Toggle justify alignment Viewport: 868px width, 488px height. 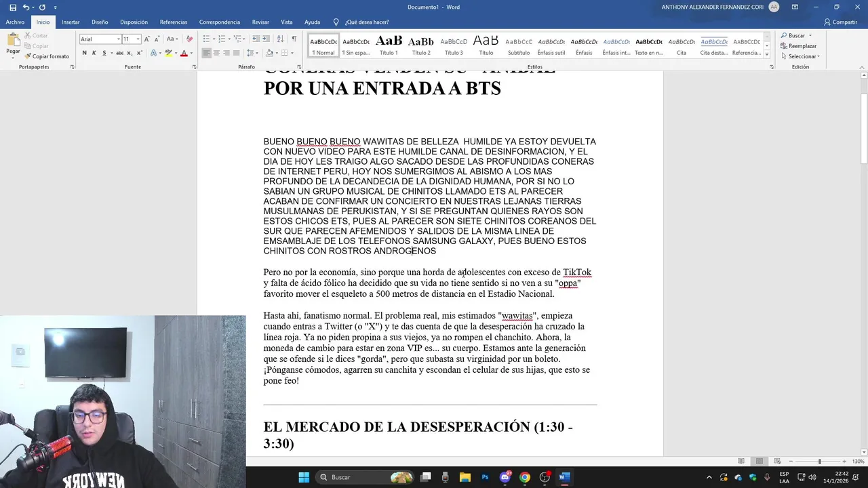236,53
